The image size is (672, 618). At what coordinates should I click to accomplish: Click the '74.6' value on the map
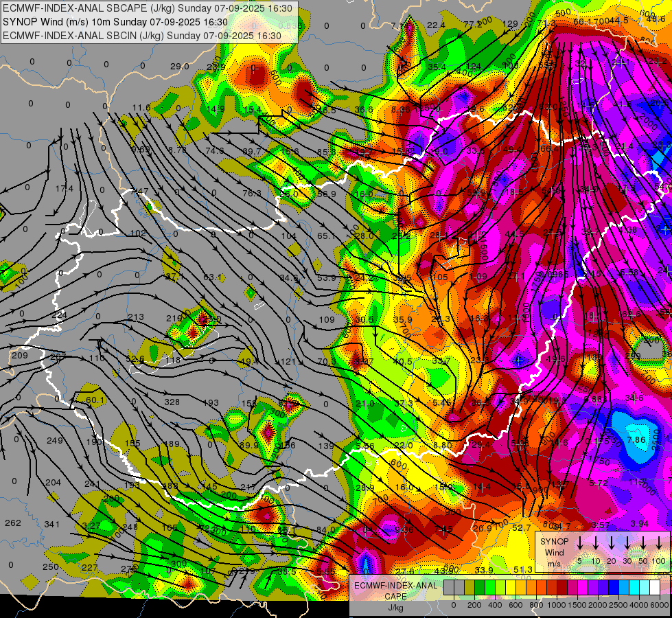(215, 150)
